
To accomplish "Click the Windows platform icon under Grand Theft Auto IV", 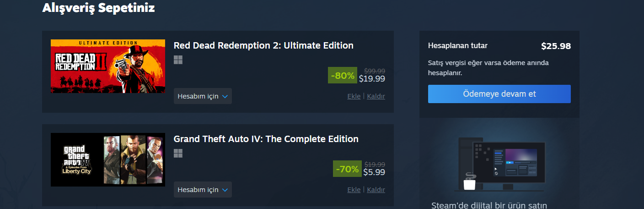I will click(178, 154).
